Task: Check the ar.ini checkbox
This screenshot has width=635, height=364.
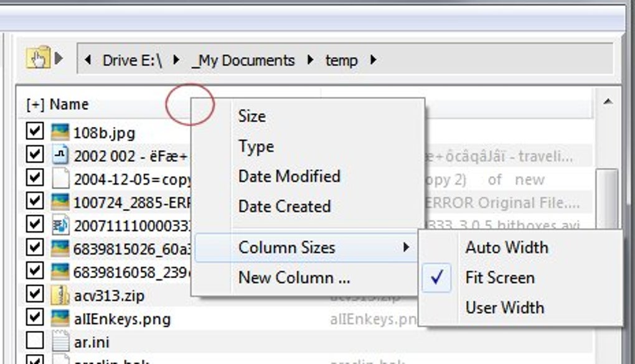Action: pyautogui.click(x=35, y=340)
